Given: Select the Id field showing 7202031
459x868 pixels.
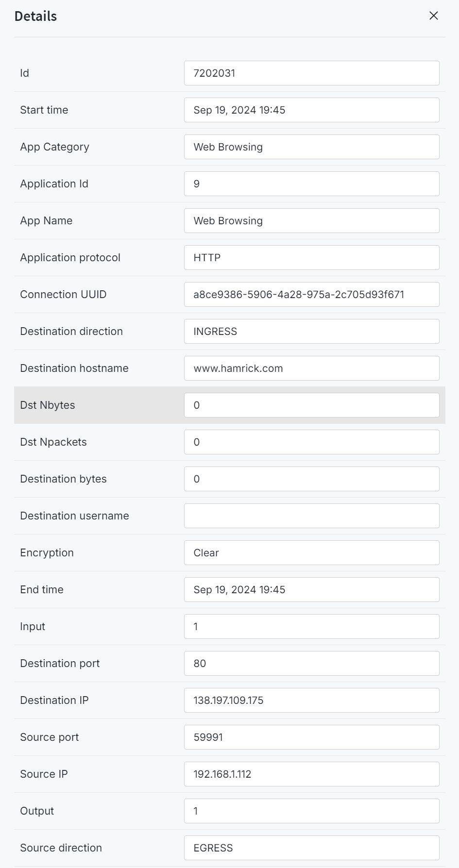Looking at the screenshot, I should (x=312, y=73).
